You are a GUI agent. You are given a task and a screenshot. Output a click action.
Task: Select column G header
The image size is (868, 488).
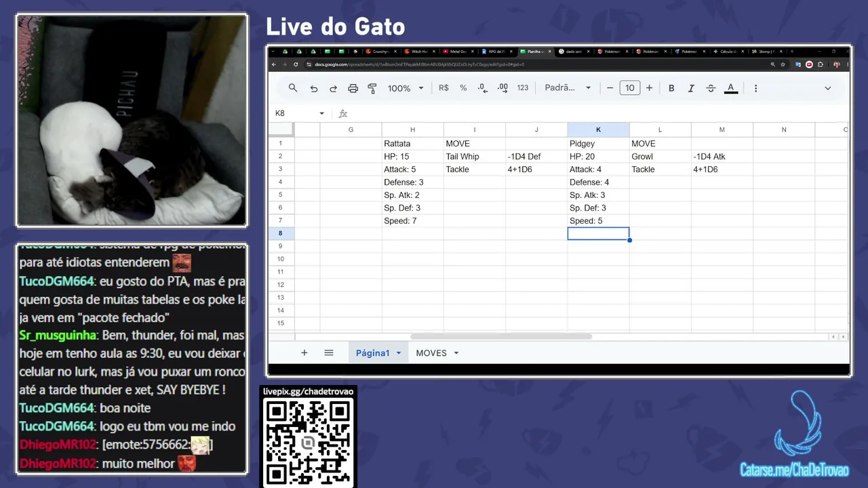[351, 129]
